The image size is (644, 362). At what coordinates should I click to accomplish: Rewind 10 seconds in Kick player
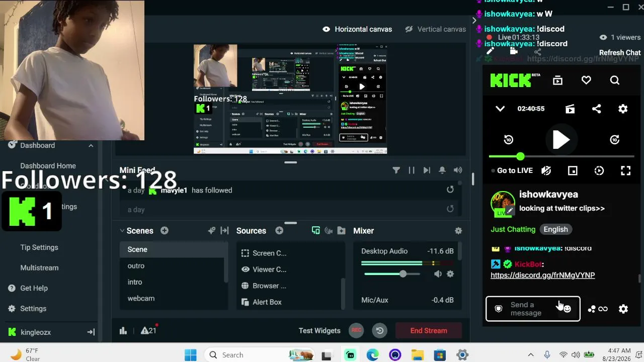click(509, 140)
